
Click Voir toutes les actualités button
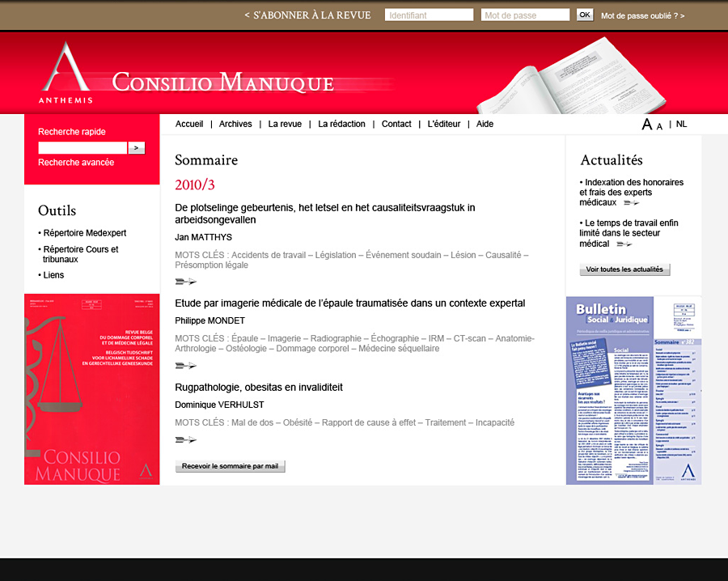pos(625,269)
